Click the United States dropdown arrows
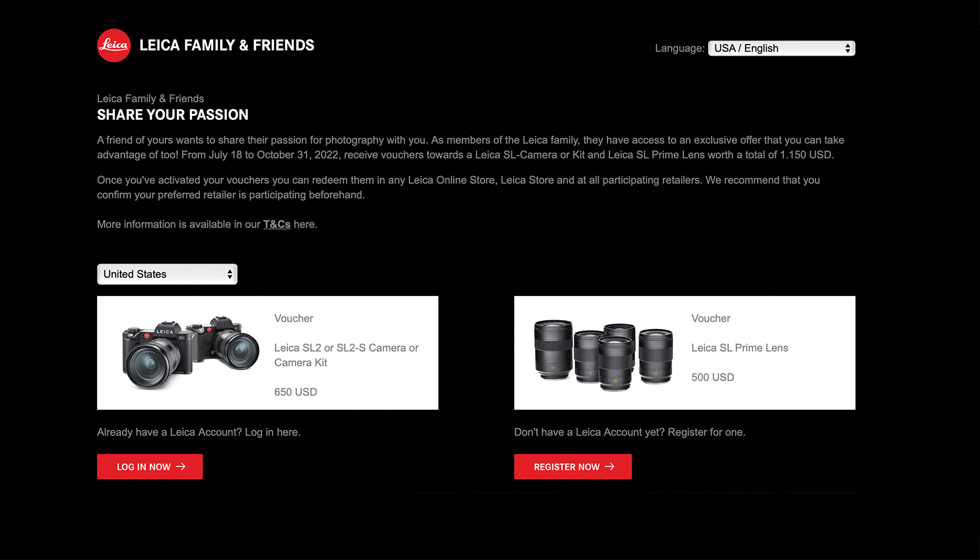This screenshot has height=560, width=980. coord(229,274)
